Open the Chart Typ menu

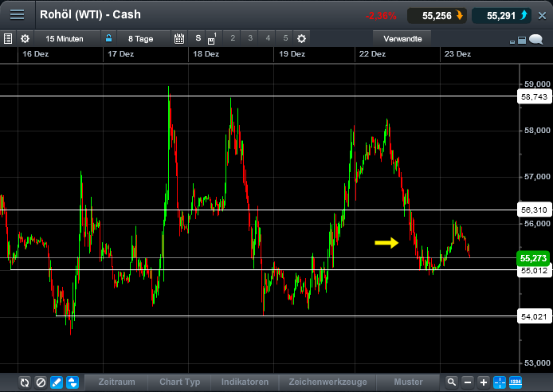point(179,382)
